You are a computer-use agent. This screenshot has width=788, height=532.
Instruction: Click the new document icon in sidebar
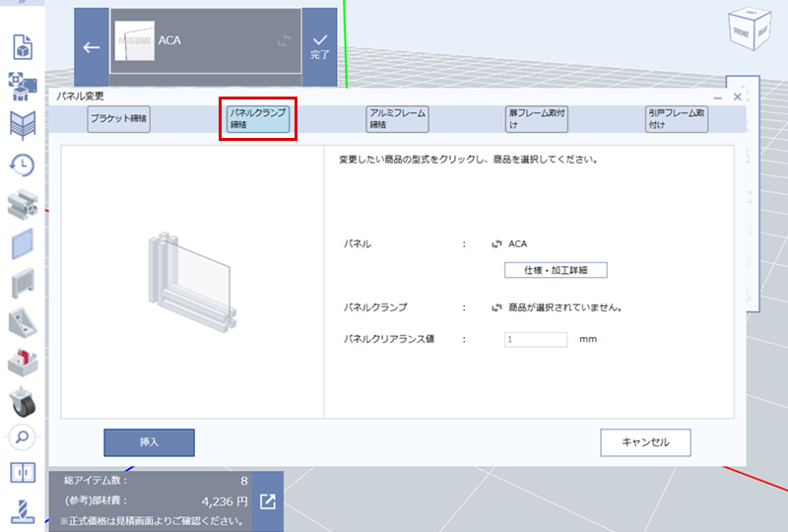pyautogui.click(x=22, y=46)
